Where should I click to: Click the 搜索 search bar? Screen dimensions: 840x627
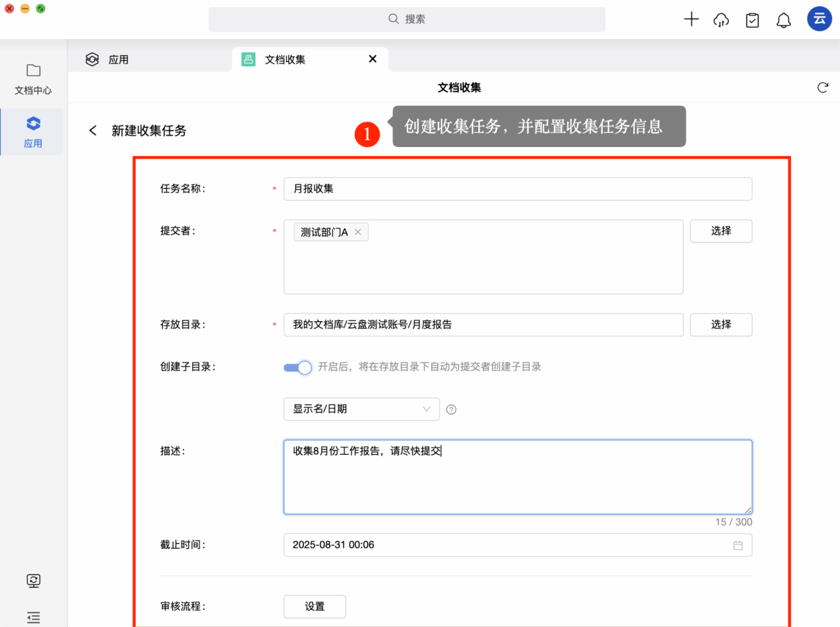(x=407, y=19)
